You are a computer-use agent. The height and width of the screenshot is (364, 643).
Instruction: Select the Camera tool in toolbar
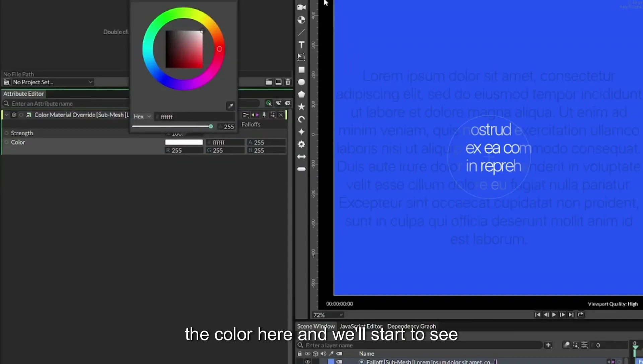[301, 7]
